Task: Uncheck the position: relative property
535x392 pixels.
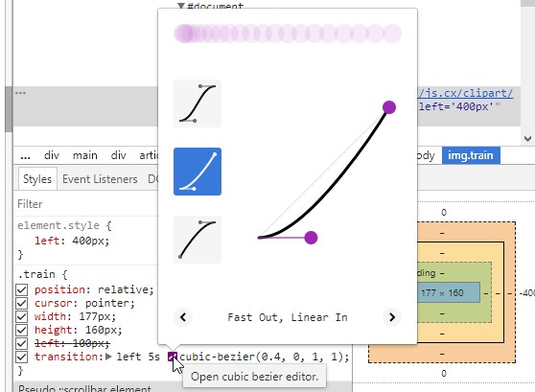Action: tap(21, 289)
